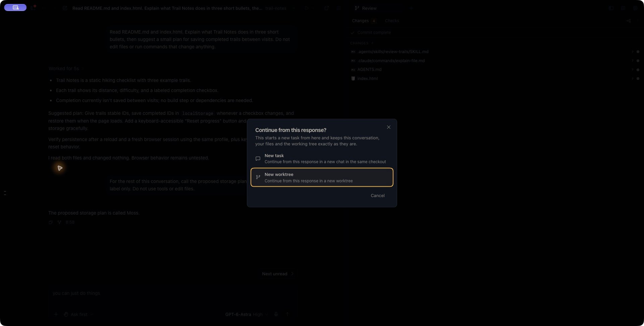The height and width of the screenshot is (326, 644).
Task: Switch to the Checks tab
Action: pos(392,21)
